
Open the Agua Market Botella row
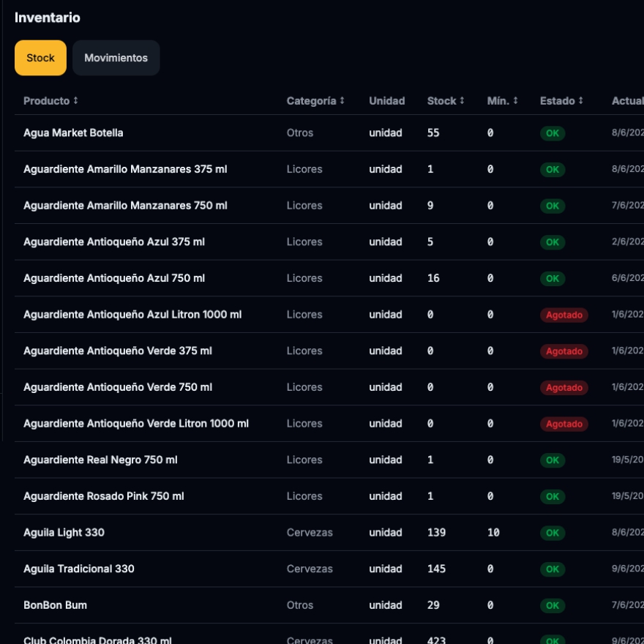[x=329, y=133]
